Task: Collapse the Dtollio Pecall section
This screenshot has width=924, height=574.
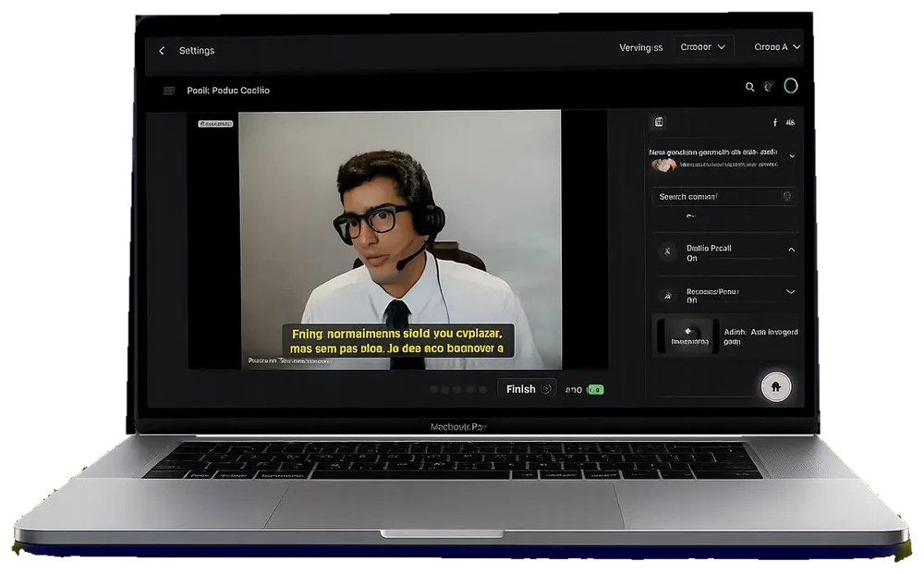Action: 792,250
